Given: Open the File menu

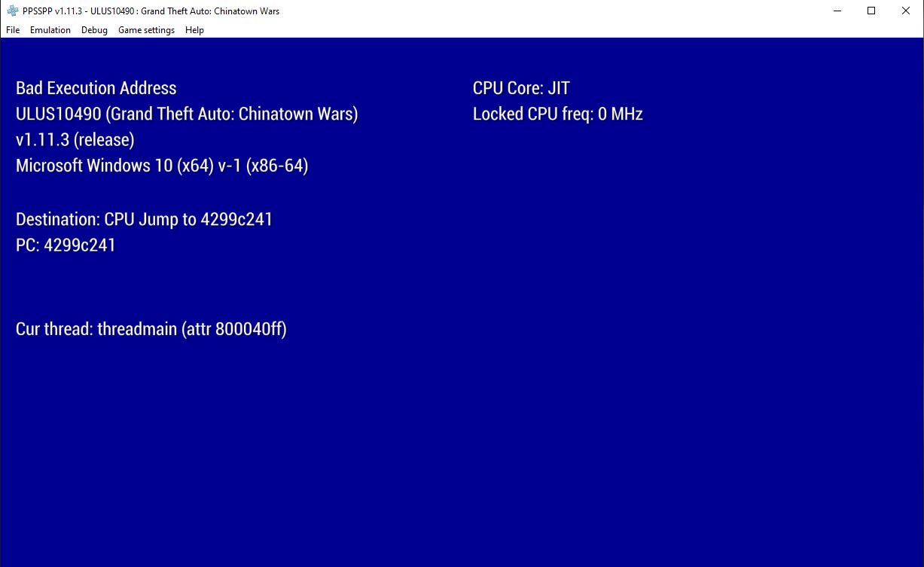Looking at the screenshot, I should pyautogui.click(x=13, y=30).
